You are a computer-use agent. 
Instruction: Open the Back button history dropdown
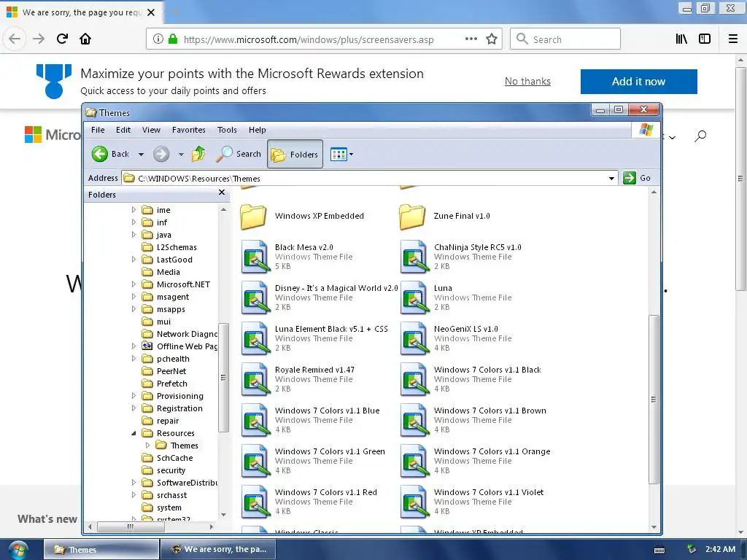(141, 155)
